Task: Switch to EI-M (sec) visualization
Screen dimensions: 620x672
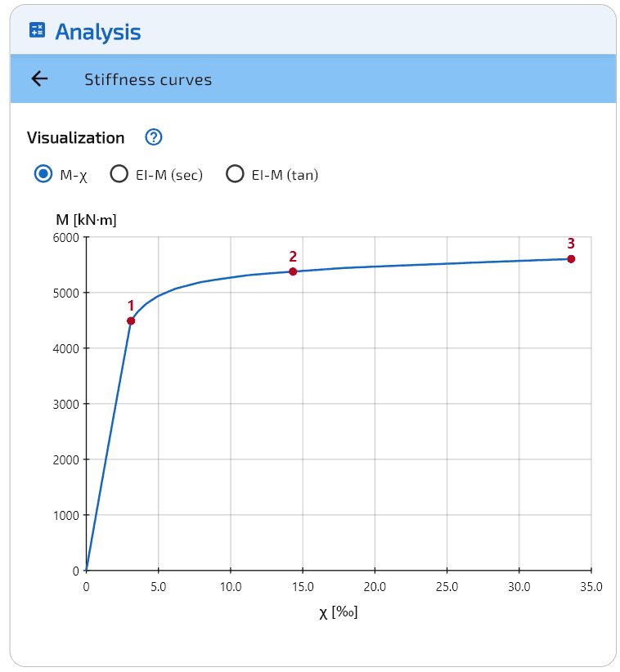Action: tap(119, 174)
